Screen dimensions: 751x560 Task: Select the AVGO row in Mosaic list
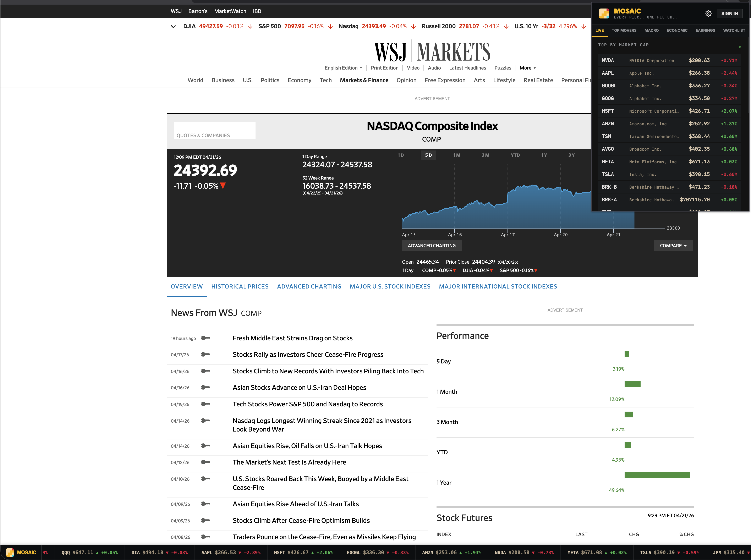point(669,149)
